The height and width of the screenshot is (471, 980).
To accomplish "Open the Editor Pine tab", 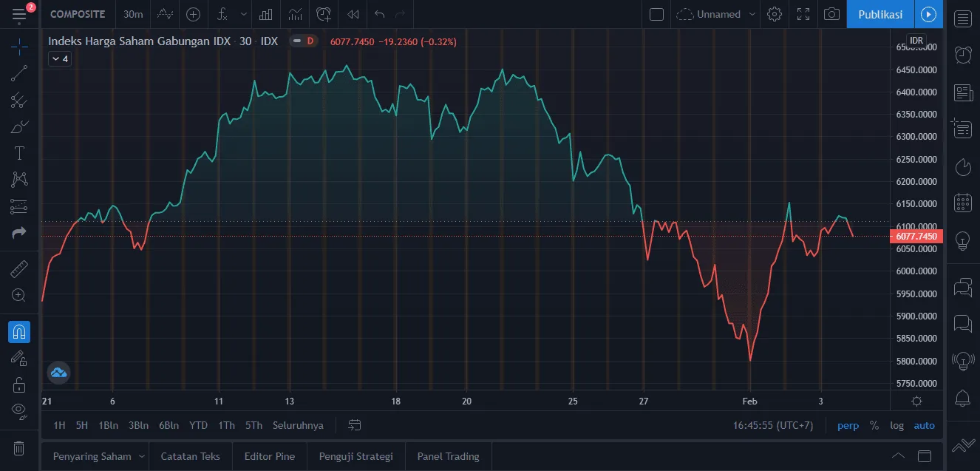I will (269, 456).
